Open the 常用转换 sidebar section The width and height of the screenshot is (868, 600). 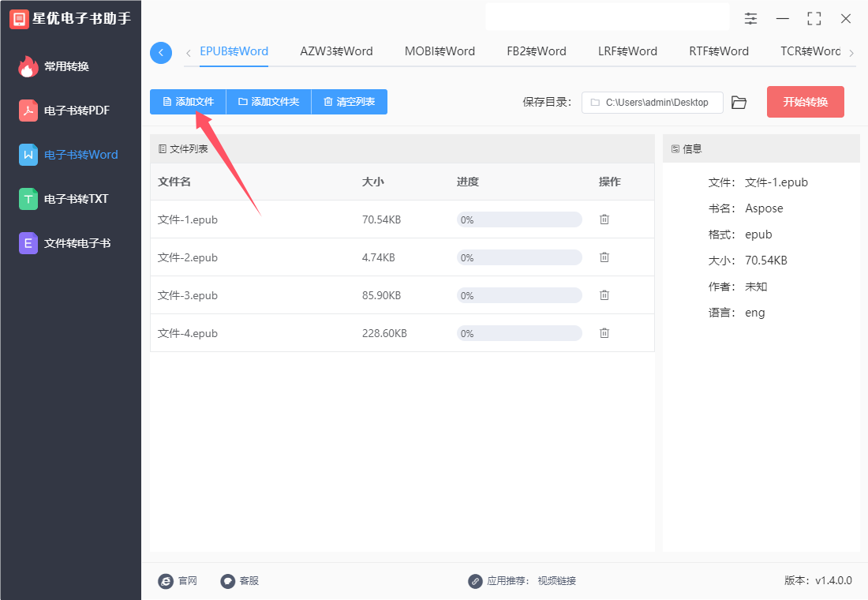66,66
